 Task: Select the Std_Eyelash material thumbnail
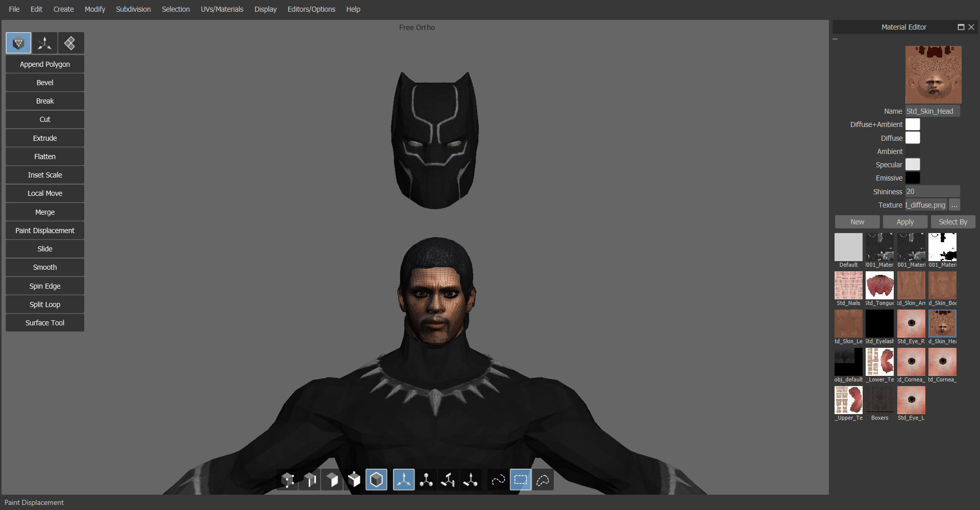(x=879, y=324)
